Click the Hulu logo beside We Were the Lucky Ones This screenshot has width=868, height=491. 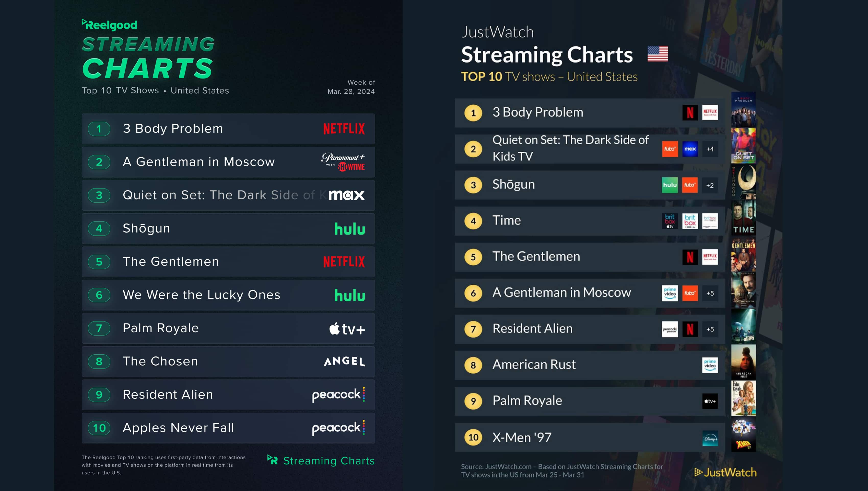point(350,295)
